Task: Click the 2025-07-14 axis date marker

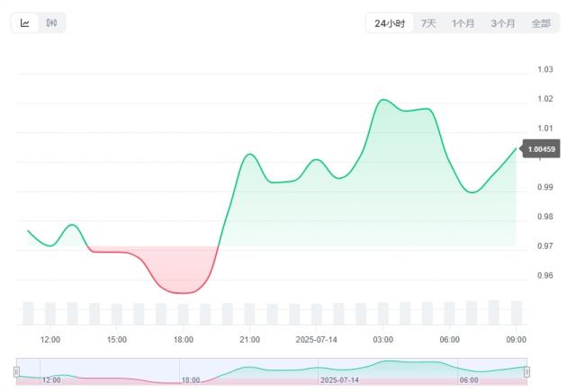Action: coord(316,340)
